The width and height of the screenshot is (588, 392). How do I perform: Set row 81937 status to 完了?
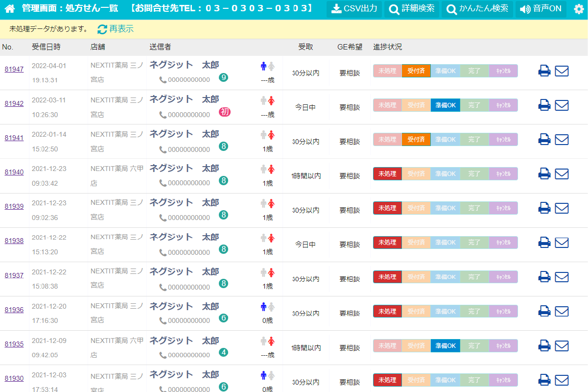pyautogui.click(x=474, y=277)
